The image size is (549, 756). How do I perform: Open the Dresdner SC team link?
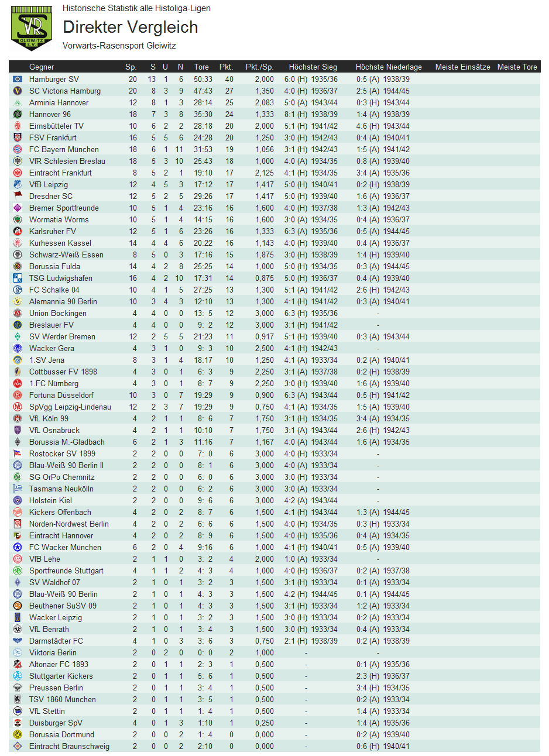coord(51,196)
